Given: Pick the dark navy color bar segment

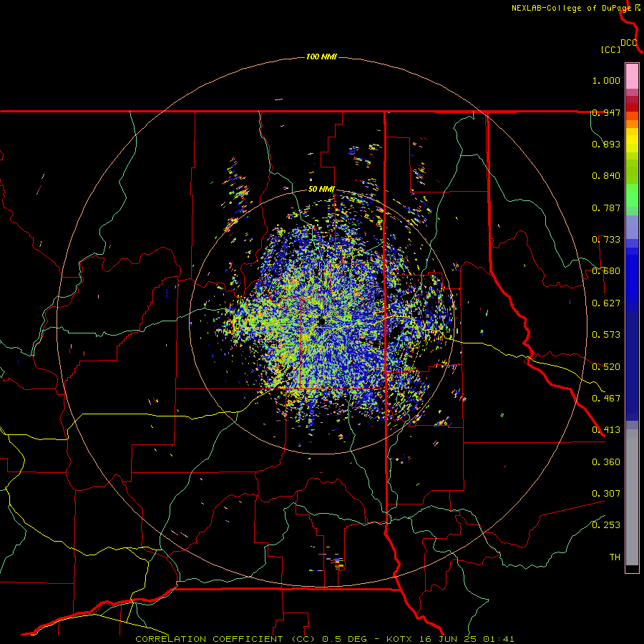Looking at the screenshot, I should coord(632,366).
